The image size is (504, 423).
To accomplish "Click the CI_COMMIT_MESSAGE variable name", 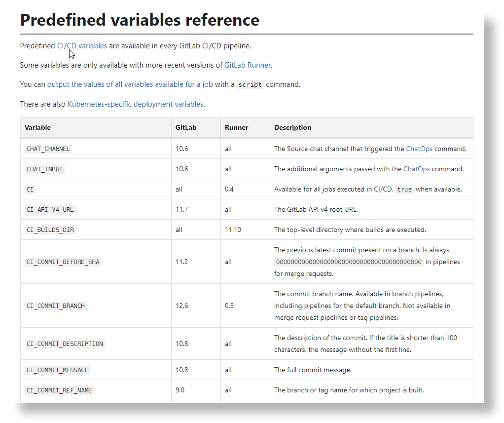I will coord(57,370).
